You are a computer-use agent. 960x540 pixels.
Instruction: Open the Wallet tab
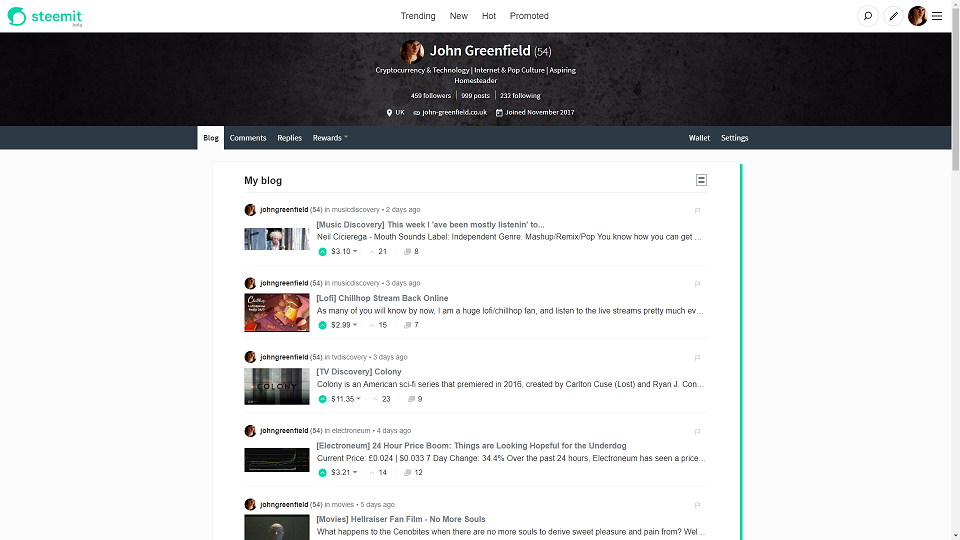pyautogui.click(x=699, y=138)
